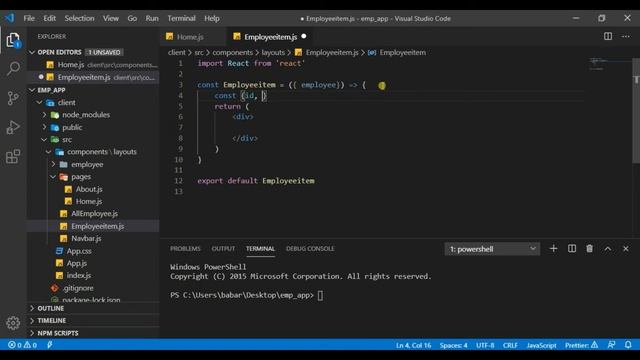Open the Search view
The width and height of the screenshot is (640, 360).
pos(13,68)
